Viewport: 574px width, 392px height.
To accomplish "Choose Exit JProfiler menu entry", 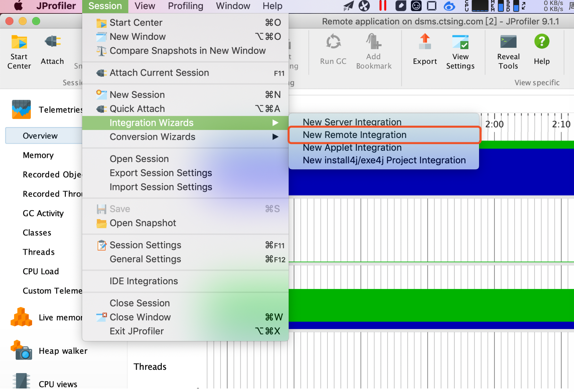I will (x=185, y=331).
